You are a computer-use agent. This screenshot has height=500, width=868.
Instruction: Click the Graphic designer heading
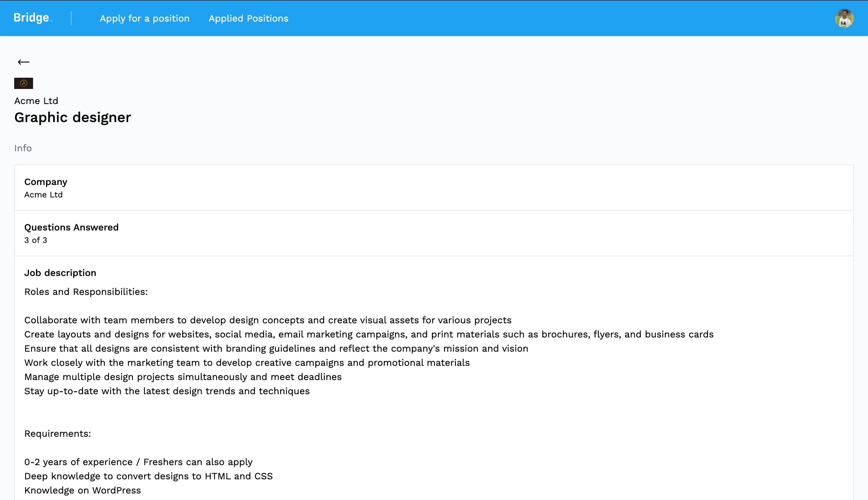[x=73, y=117]
